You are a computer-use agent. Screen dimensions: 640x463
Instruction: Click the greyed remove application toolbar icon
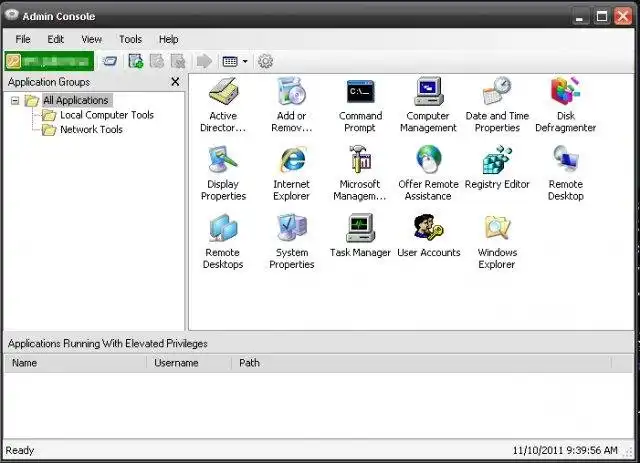point(178,61)
